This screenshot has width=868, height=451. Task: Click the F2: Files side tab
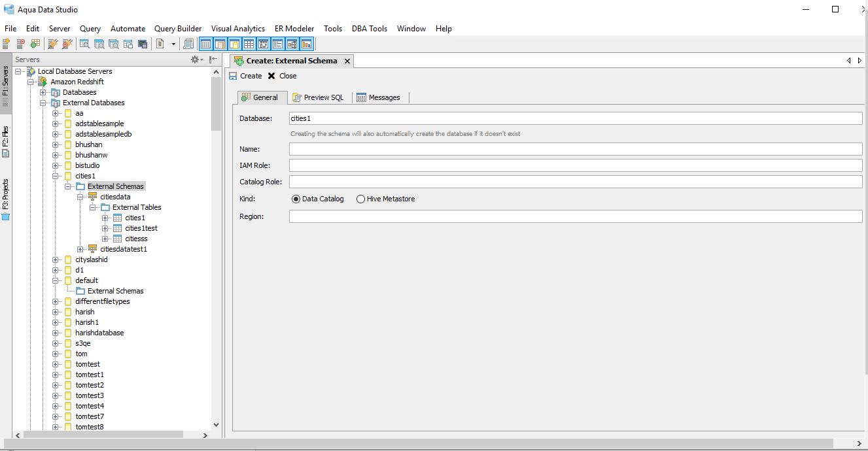point(6,141)
